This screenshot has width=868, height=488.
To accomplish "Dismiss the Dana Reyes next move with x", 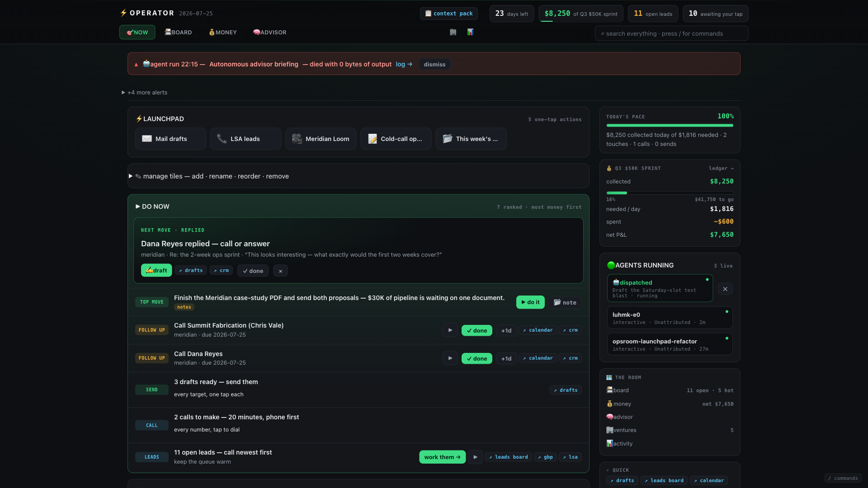I will tap(280, 271).
